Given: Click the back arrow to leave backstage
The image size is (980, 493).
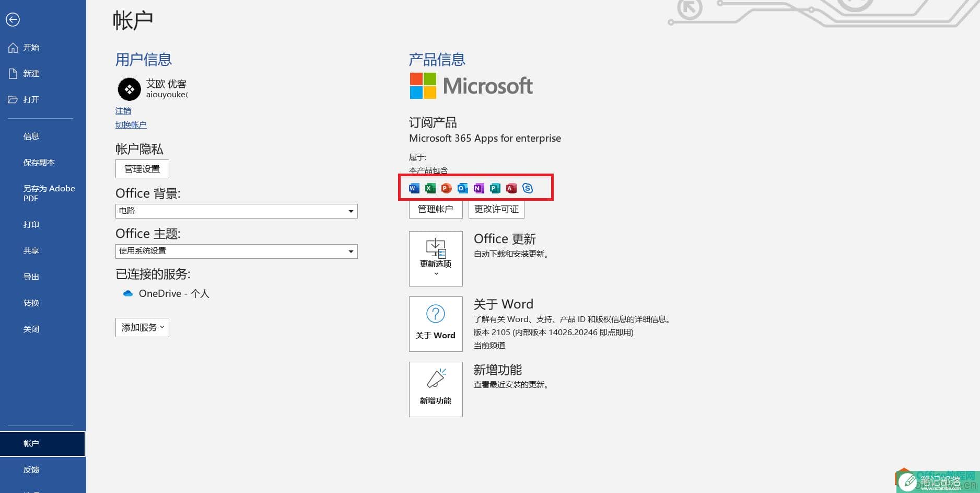Looking at the screenshot, I should click(x=13, y=20).
